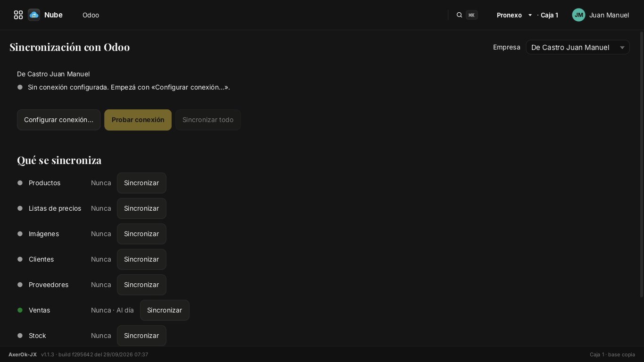Sincronizar the Stock row
Viewport: 644px width, 362px height.
[141, 336]
